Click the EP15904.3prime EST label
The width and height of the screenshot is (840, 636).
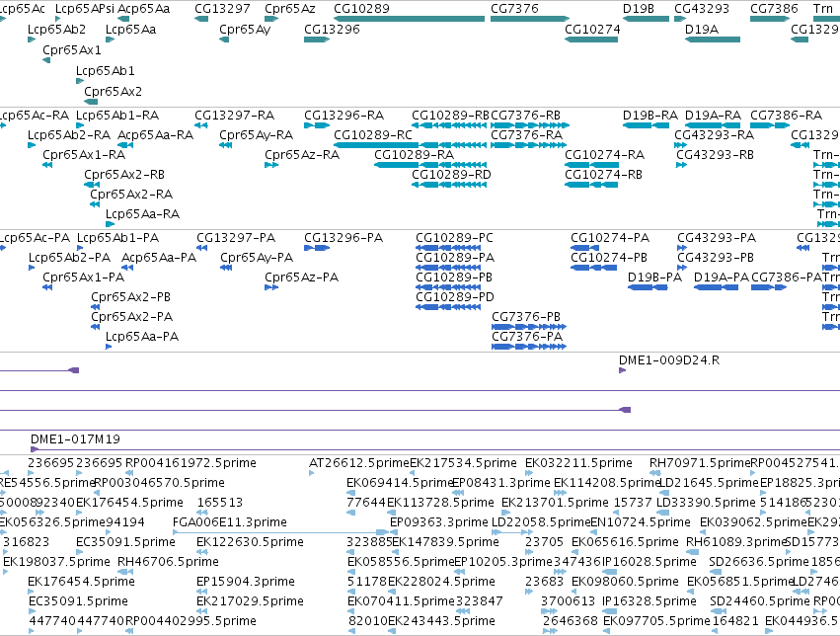(x=246, y=582)
